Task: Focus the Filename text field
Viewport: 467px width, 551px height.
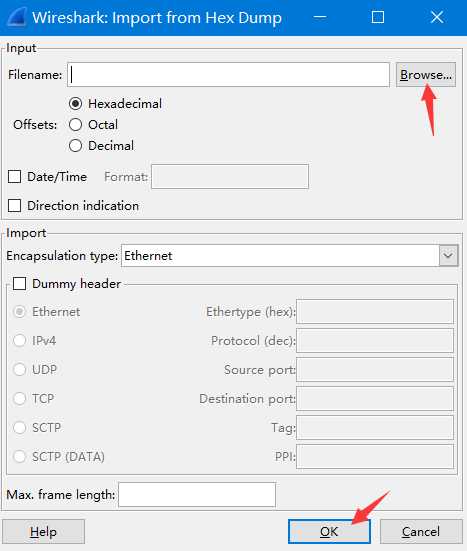Action: point(228,74)
